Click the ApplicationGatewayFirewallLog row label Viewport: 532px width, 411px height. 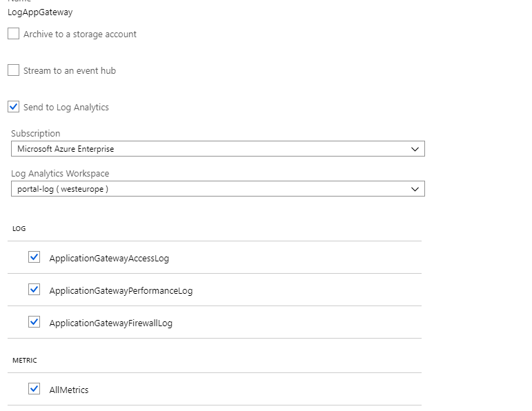pyautogui.click(x=110, y=323)
